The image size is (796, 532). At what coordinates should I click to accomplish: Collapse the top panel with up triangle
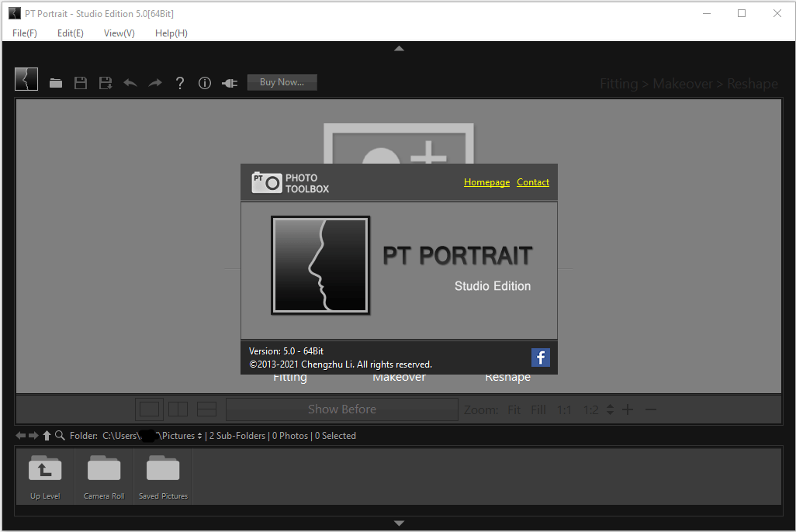coord(399,49)
